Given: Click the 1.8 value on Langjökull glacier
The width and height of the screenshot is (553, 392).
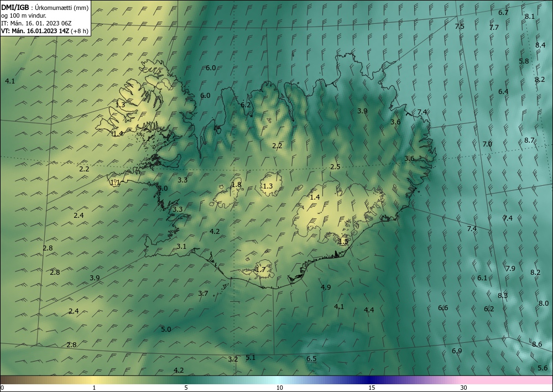Looking at the screenshot, I should point(236,184).
